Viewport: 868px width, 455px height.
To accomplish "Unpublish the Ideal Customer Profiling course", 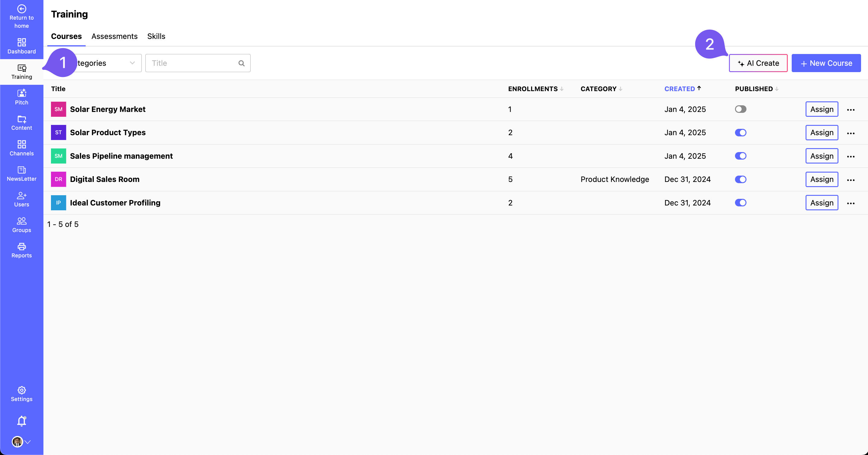I will (x=740, y=202).
